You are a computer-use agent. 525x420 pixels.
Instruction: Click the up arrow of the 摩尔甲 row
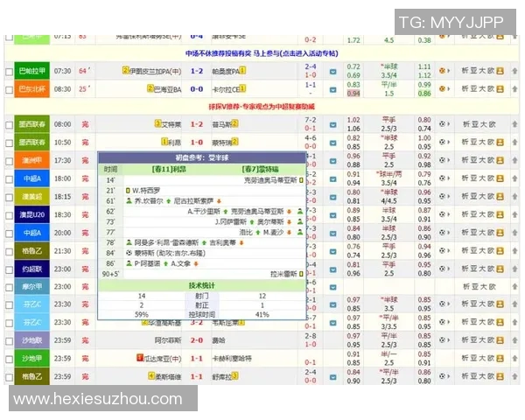(x=514, y=287)
